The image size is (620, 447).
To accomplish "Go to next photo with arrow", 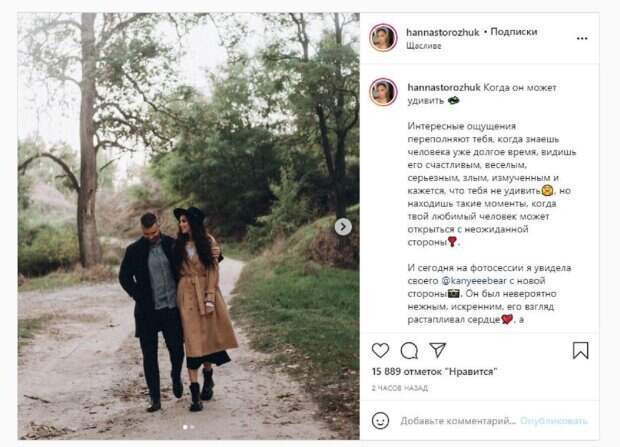I will (x=343, y=227).
